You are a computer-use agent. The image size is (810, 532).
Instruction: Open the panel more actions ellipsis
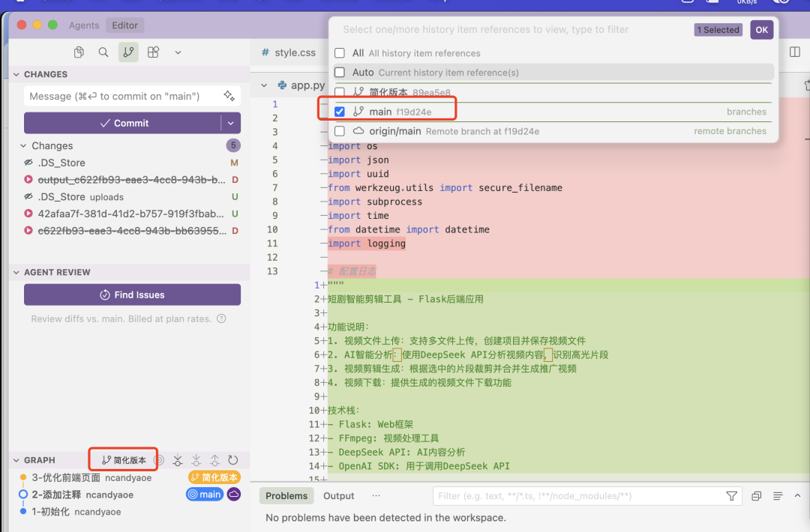click(x=376, y=496)
